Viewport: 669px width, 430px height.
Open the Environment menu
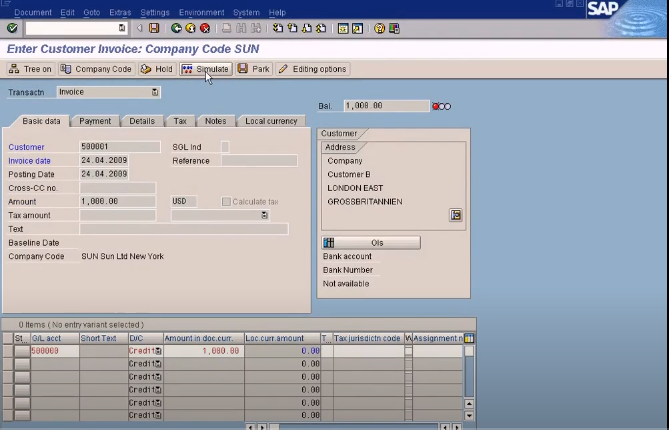pyautogui.click(x=201, y=12)
